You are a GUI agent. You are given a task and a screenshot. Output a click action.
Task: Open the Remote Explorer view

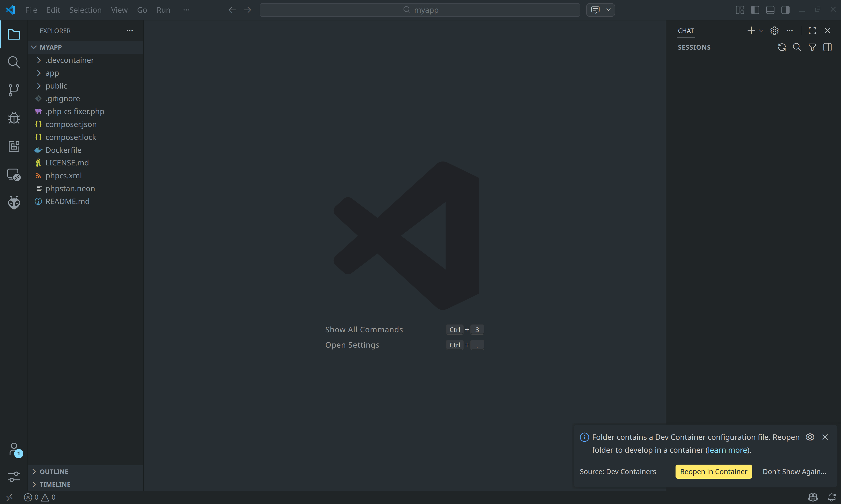click(x=14, y=175)
